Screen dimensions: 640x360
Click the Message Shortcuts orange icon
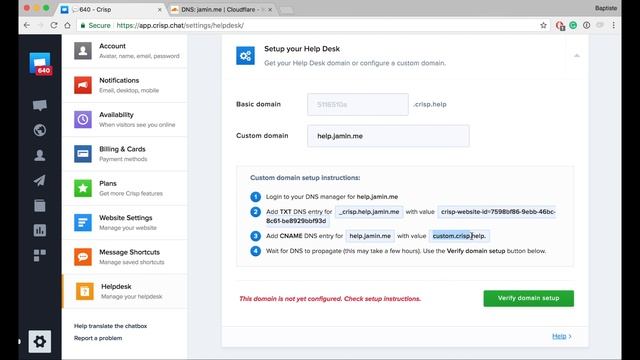pos(83,257)
